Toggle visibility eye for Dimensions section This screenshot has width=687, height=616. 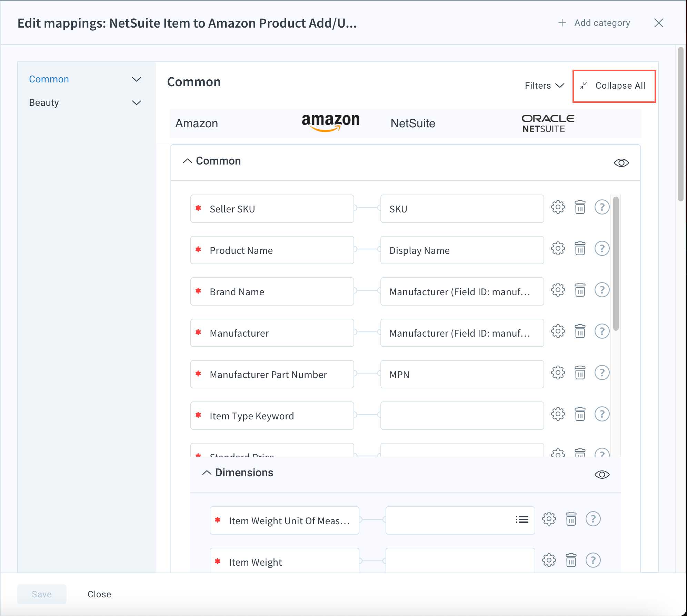tap(602, 475)
